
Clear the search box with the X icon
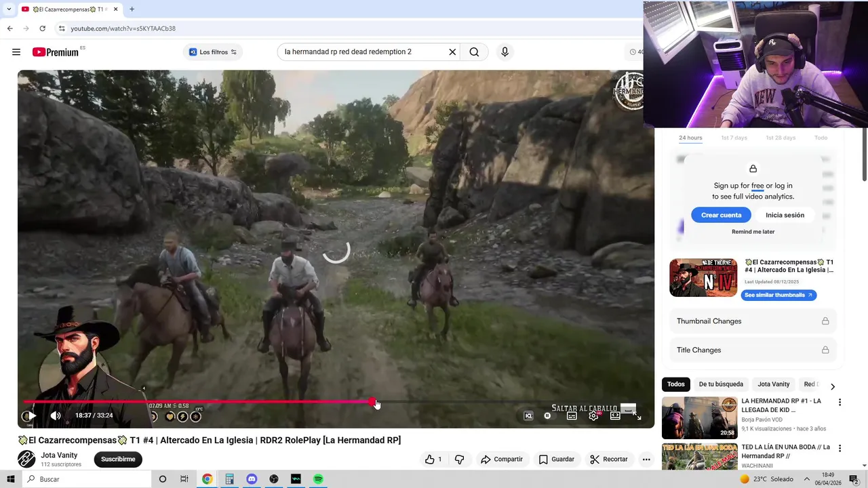(x=452, y=52)
